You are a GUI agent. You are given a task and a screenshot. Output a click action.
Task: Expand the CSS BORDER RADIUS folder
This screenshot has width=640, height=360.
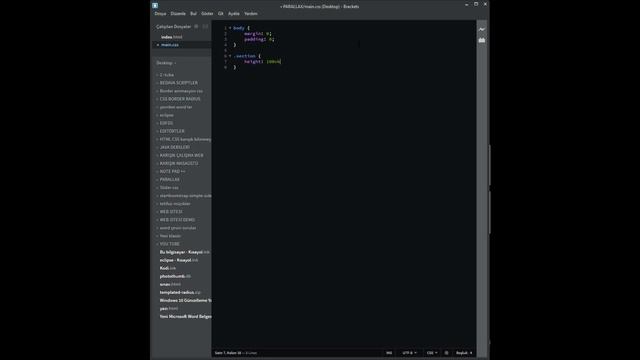tap(180, 99)
